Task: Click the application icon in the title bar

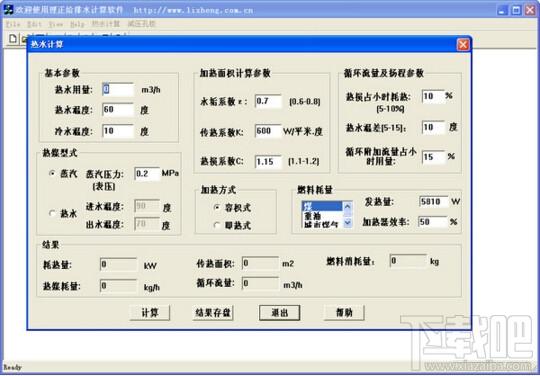Action: coord(8,10)
